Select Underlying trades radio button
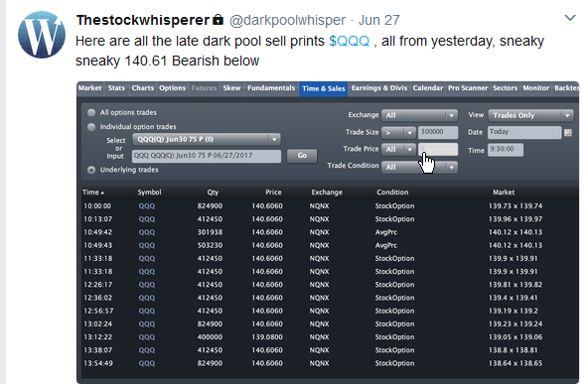This screenshot has height=384, width=588. pyautogui.click(x=91, y=170)
